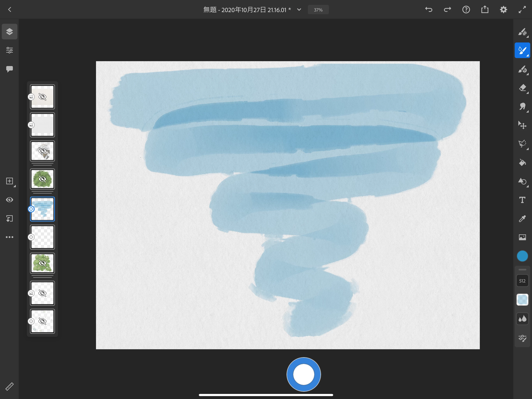Open more layer actions ellipsis menu

click(x=9, y=237)
